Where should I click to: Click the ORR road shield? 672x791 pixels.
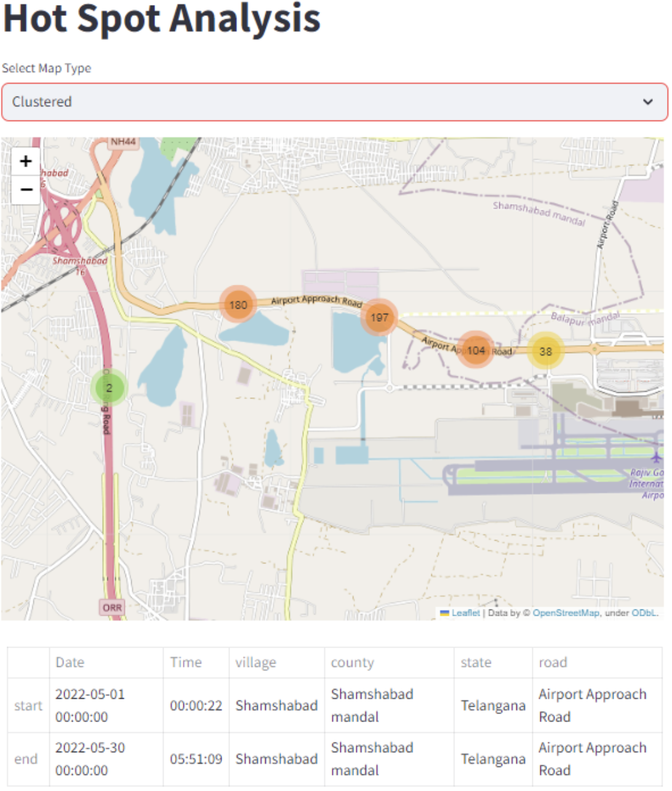click(112, 608)
